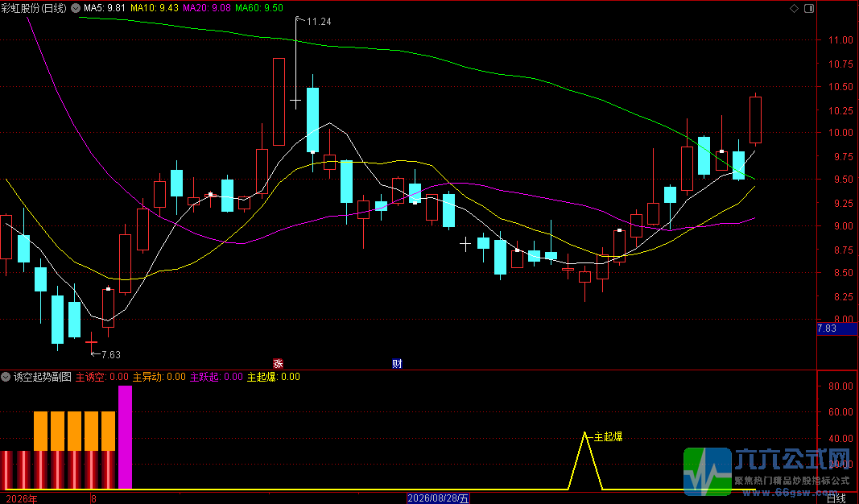This screenshot has height=504, width=859.
Task: Click the tall magenta bar in the sub-chart
Action: click(x=125, y=437)
